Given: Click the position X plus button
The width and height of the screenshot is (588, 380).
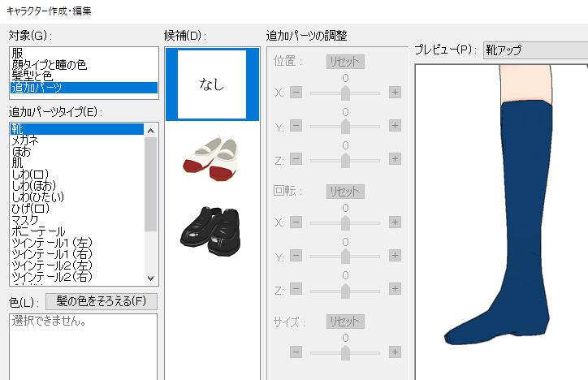Looking at the screenshot, I should 395,92.
